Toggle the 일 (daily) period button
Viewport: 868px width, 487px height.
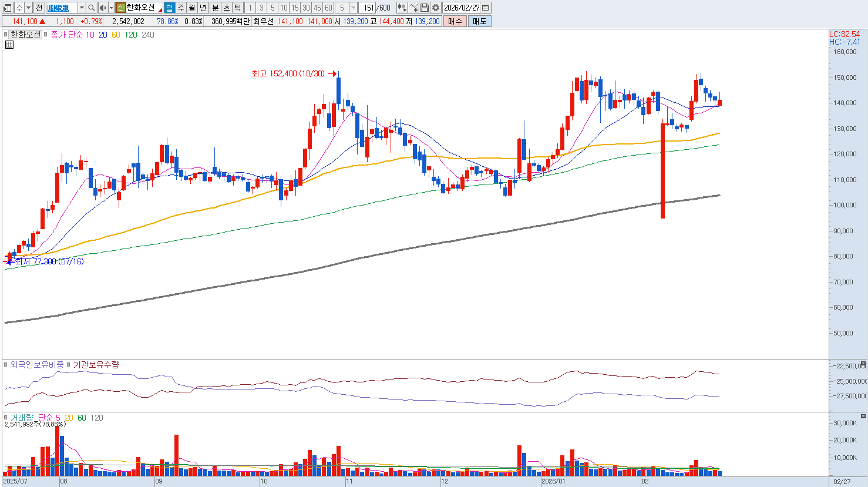tap(169, 8)
